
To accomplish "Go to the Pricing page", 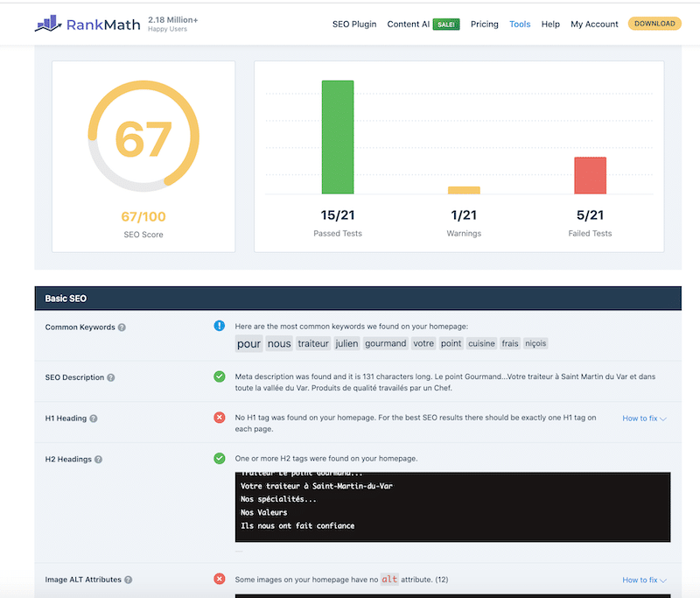I will (x=484, y=25).
